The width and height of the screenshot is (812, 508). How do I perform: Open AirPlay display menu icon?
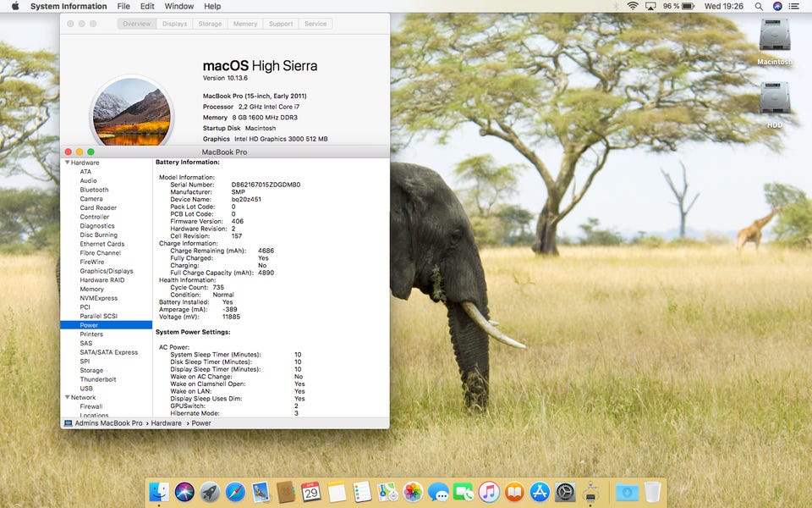point(650,6)
